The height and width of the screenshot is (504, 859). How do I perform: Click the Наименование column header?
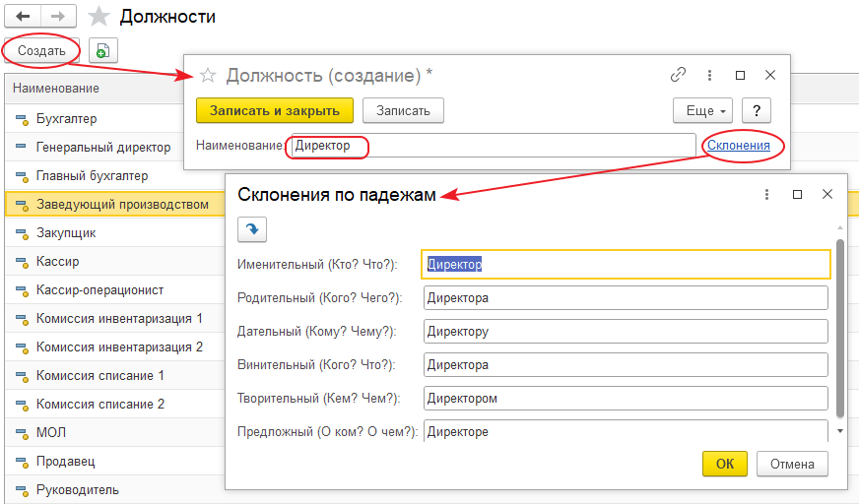(56, 89)
